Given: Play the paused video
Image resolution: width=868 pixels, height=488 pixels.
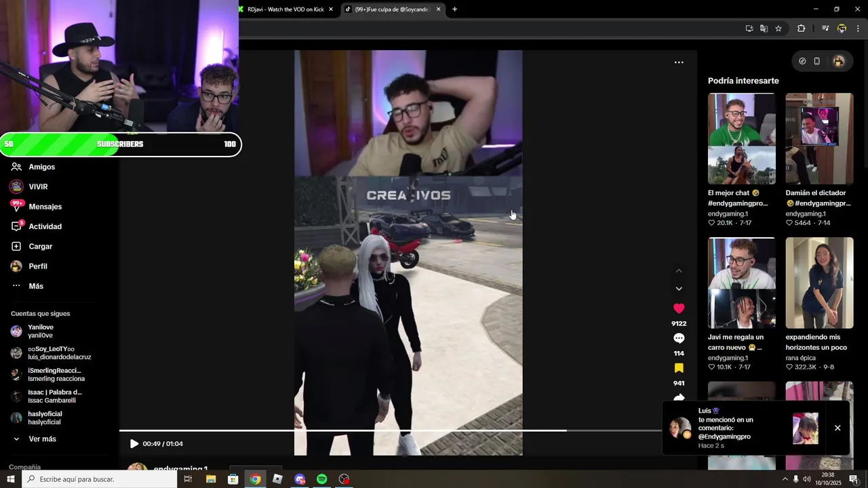Looking at the screenshot, I should point(134,444).
